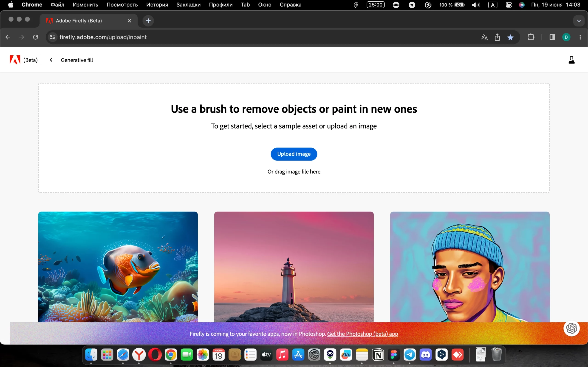This screenshot has height=367, width=588.
Task: Open the beaker labs icon
Action: [571, 60]
